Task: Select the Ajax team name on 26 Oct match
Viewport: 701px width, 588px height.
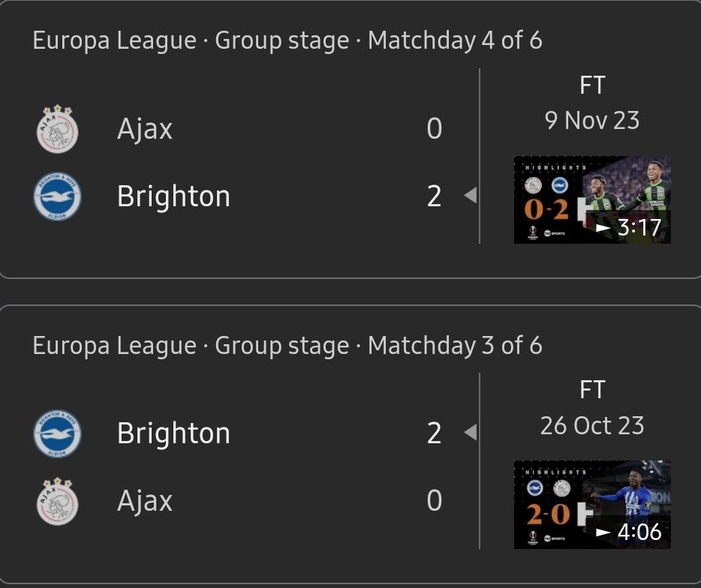Action: pos(145,501)
